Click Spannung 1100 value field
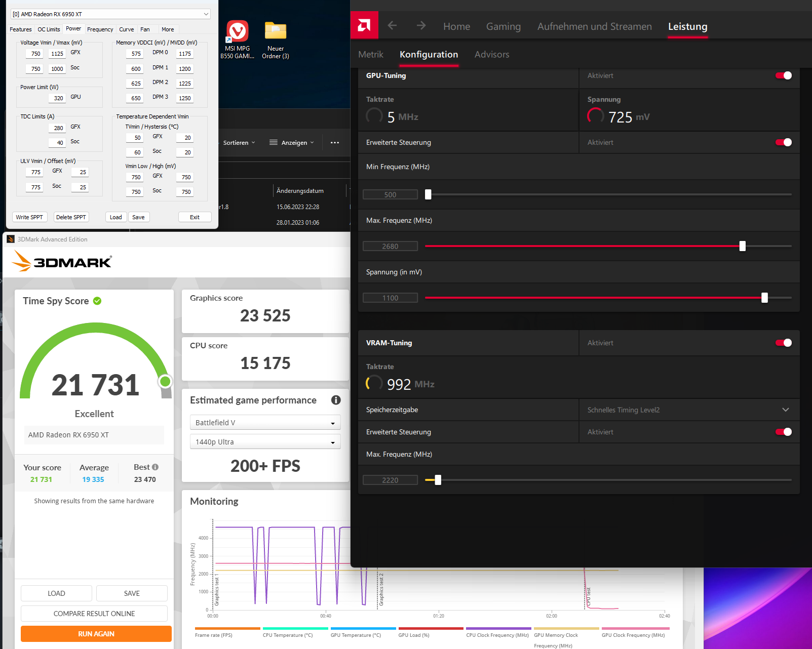 click(x=390, y=298)
